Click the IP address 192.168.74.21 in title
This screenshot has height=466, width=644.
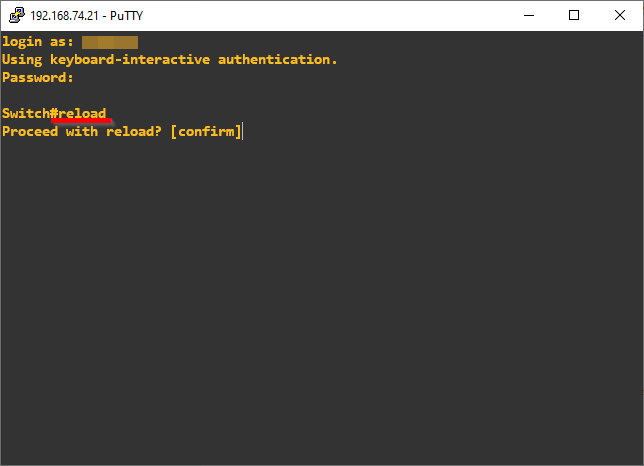(66, 16)
